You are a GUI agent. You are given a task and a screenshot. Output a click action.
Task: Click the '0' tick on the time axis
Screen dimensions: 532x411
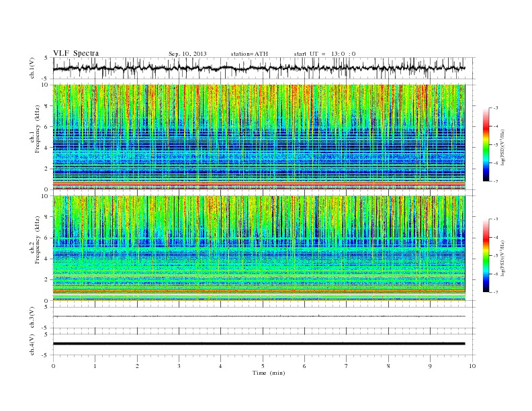[x=53, y=366]
